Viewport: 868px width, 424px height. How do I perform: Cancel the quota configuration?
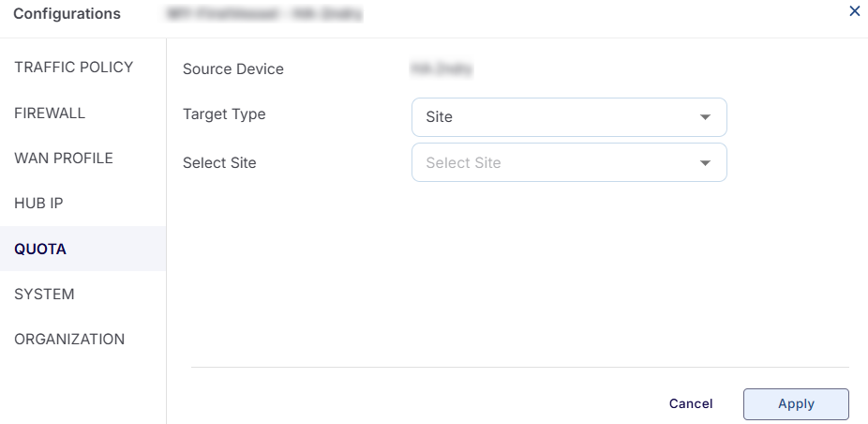pos(690,403)
